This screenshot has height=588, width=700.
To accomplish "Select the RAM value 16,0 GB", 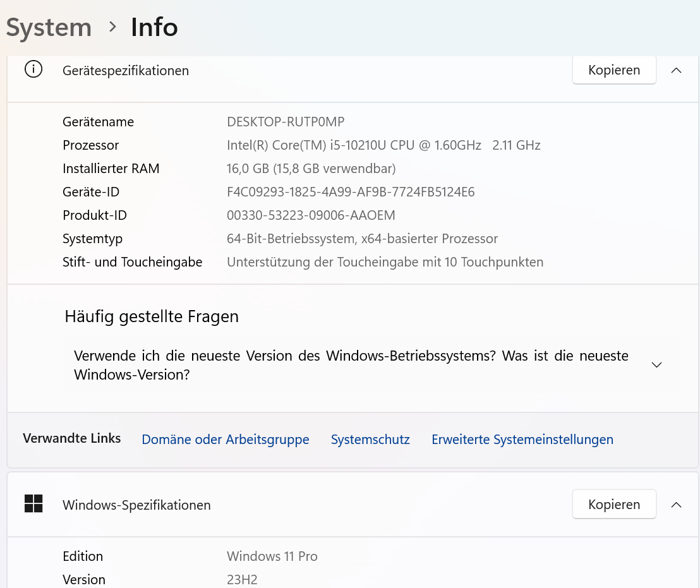I will (x=311, y=169).
